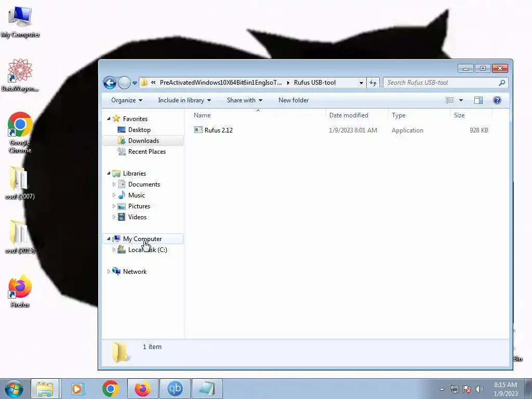This screenshot has height=399, width=532.
Task: Expand the Pictures library
Action: pyautogui.click(x=114, y=206)
